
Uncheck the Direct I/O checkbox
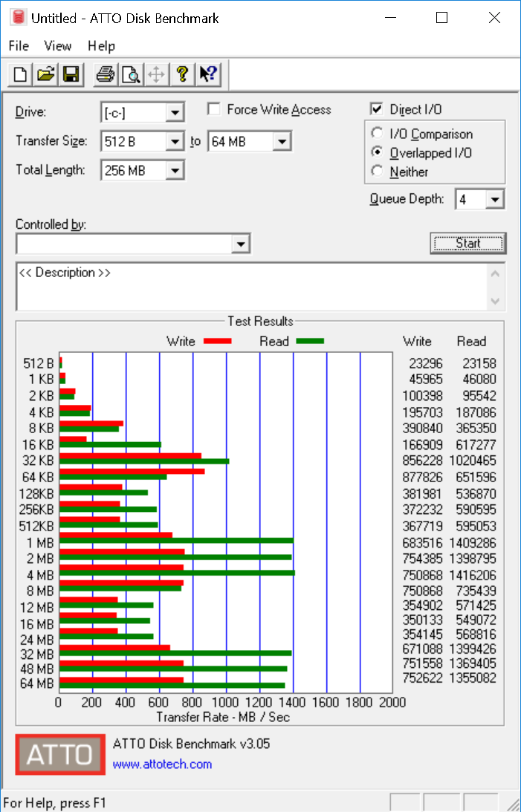pos(377,108)
